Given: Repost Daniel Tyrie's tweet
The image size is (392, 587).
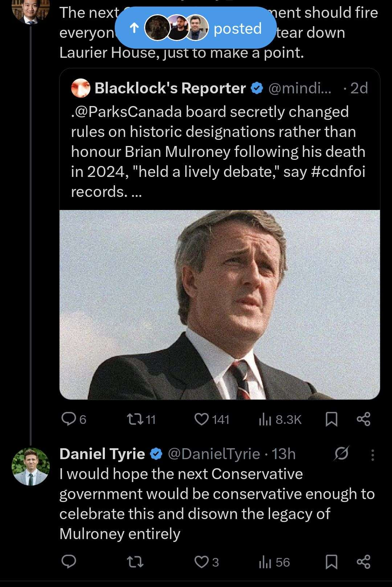Looking at the screenshot, I should pos(135,562).
